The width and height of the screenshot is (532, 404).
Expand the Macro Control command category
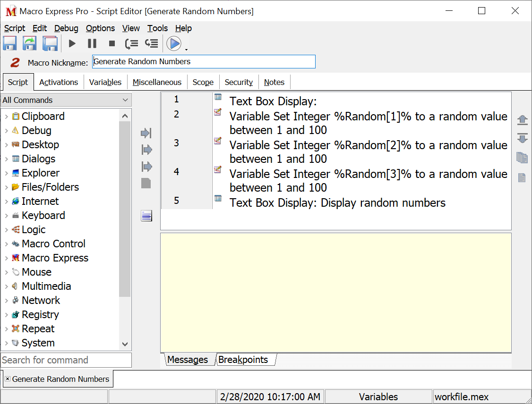point(7,244)
